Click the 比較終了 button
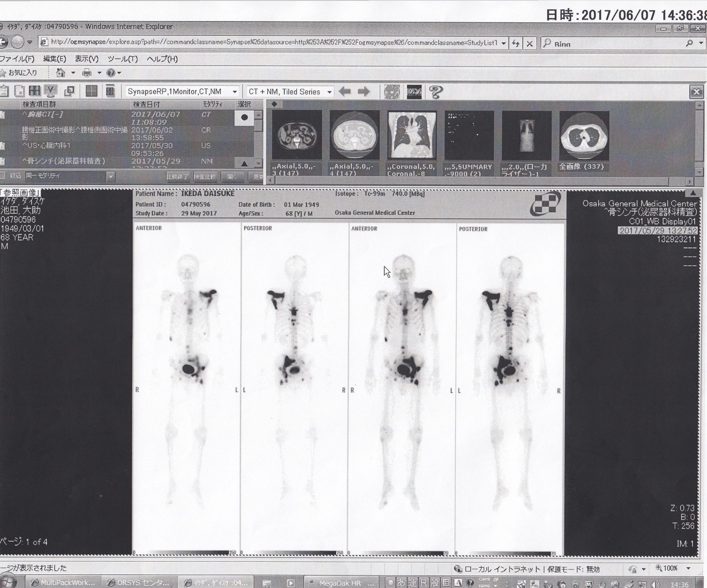Screen dimensions: 707x588 (x=177, y=176)
